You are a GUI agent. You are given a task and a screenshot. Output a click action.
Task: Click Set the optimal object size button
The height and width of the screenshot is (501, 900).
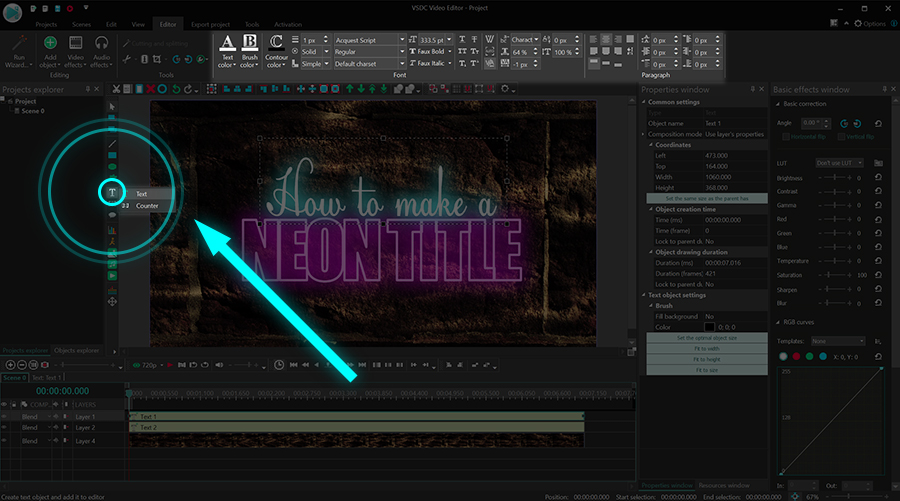(707, 338)
